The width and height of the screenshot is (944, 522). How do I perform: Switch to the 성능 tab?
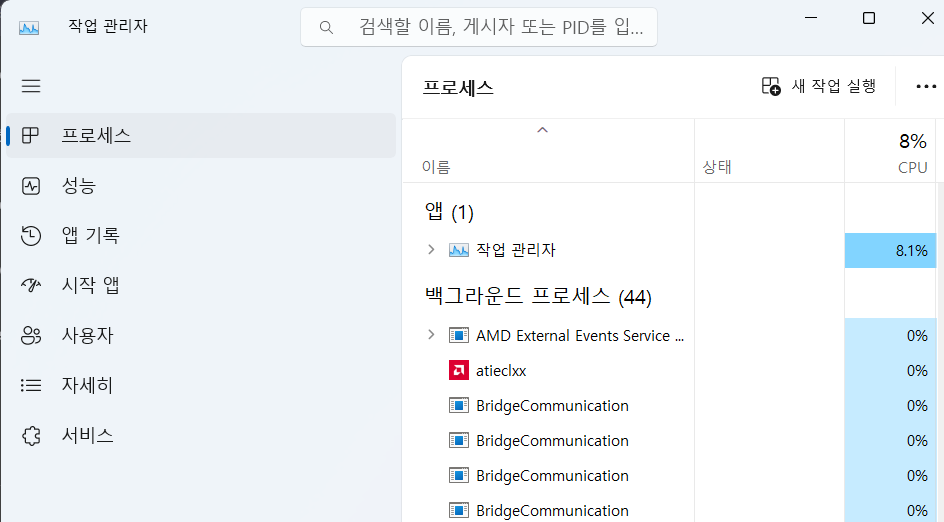tap(200, 185)
